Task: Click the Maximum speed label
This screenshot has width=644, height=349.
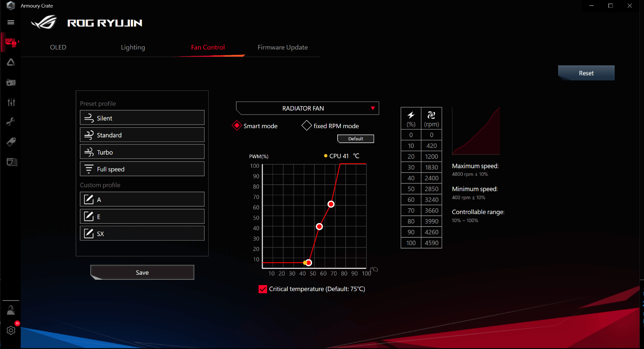Action: pyautogui.click(x=475, y=166)
